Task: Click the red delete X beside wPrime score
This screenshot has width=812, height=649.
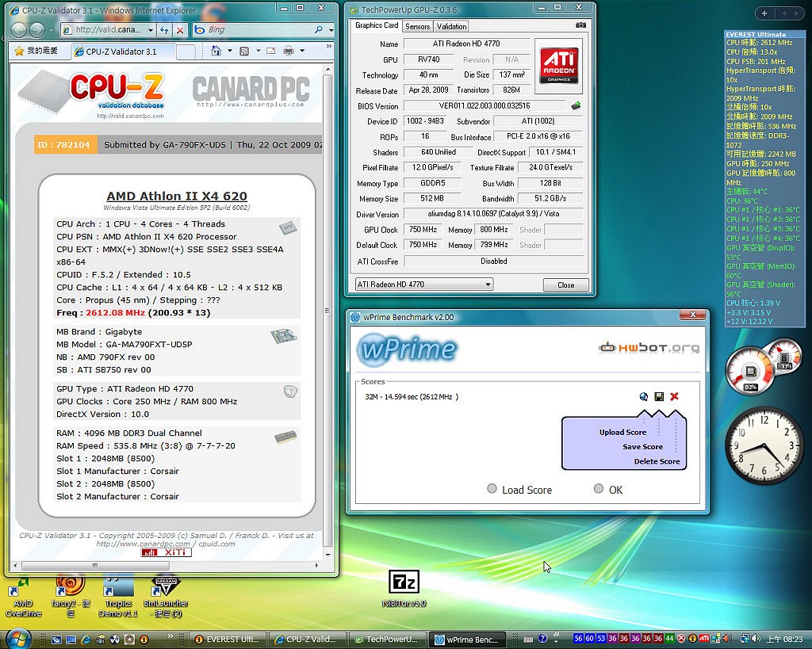Action: 674,396
